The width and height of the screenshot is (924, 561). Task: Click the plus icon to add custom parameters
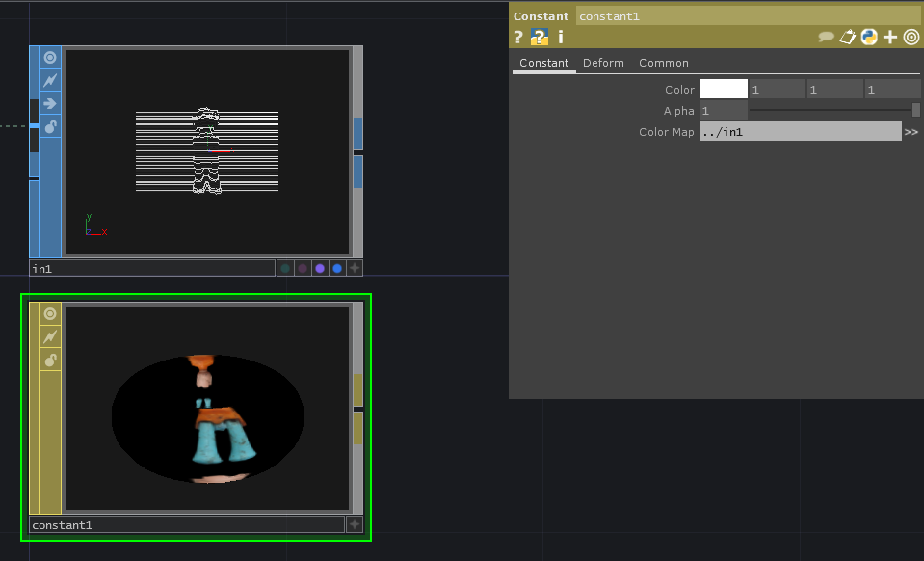tap(890, 38)
